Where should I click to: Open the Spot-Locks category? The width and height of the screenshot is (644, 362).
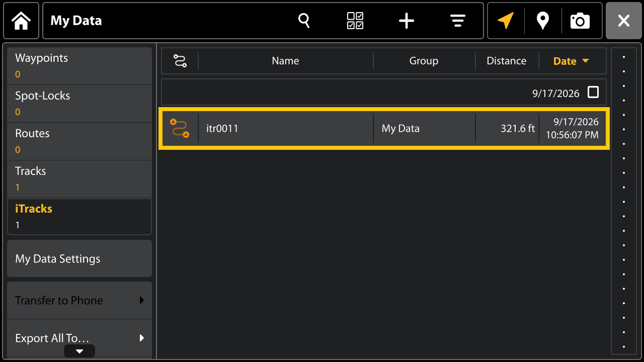click(x=79, y=104)
